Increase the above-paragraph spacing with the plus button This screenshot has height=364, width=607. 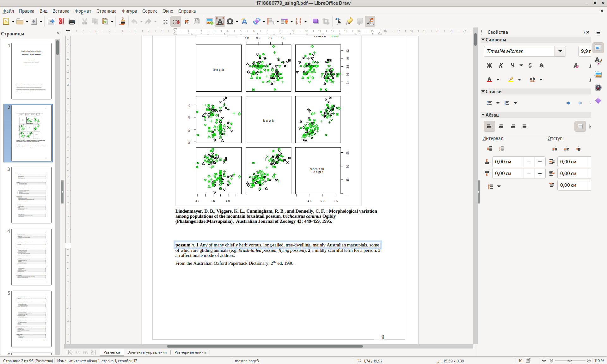coord(540,162)
